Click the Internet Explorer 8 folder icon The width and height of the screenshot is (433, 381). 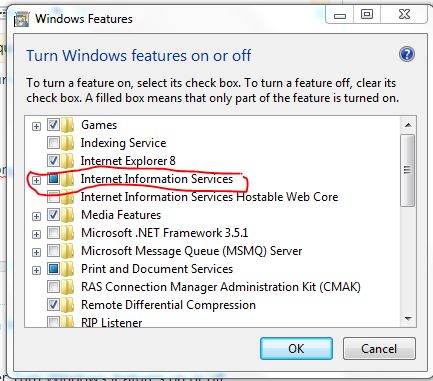click(68, 161)
